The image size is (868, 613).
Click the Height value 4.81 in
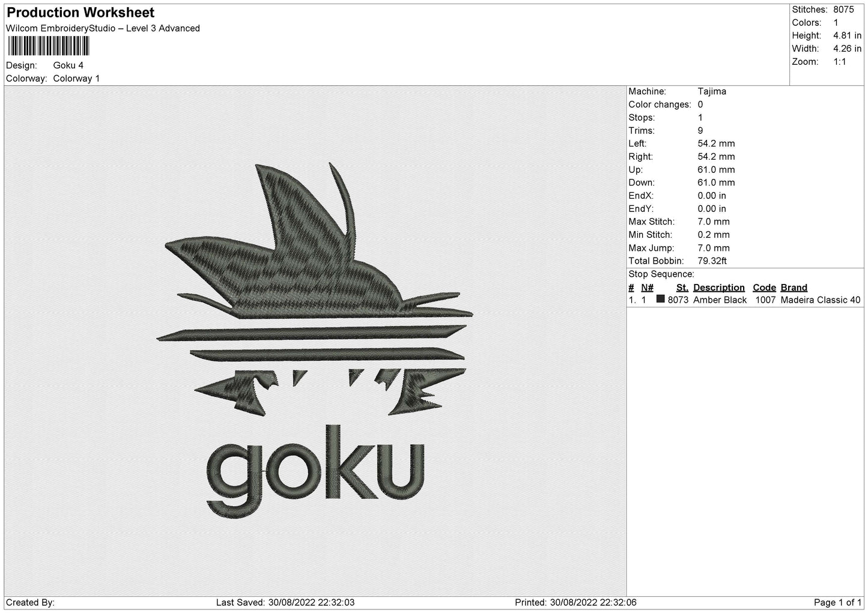[x=847, y=36]
